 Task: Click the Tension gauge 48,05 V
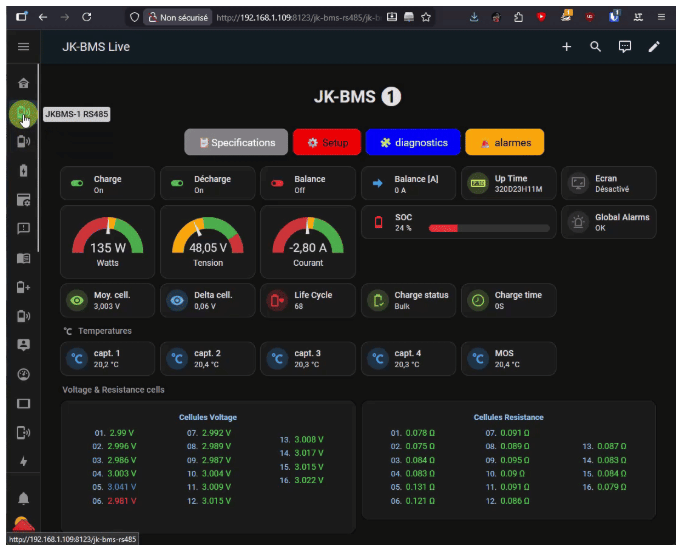click(208, 242)
